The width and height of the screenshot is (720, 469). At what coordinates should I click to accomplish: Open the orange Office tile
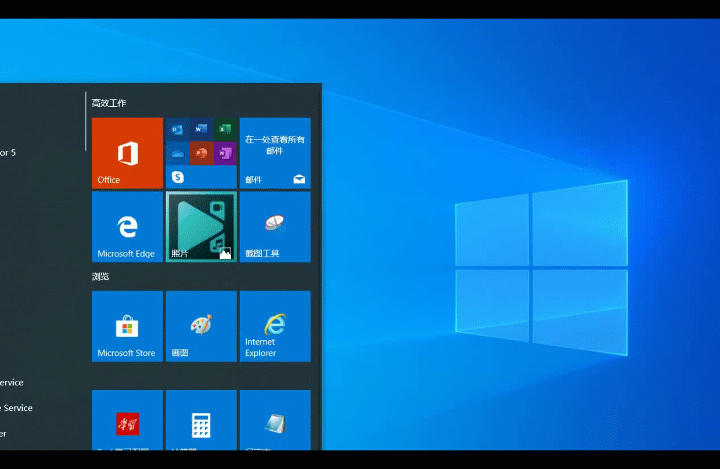[x=127, y=153]
